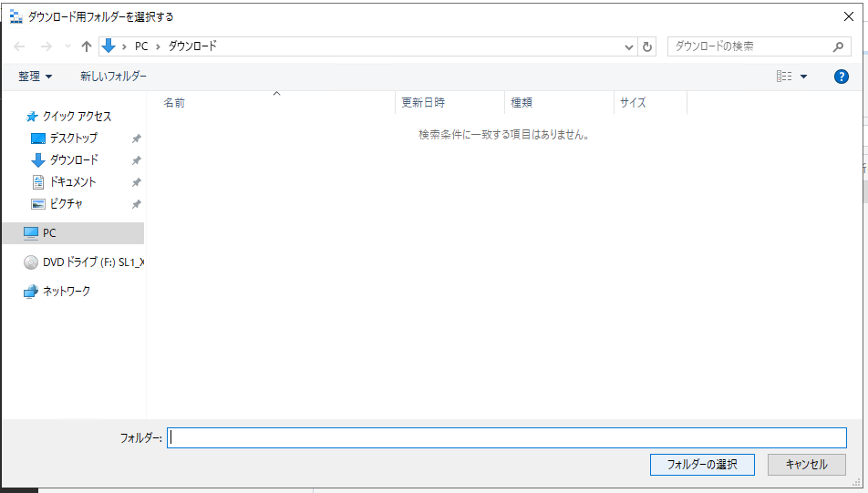The height and width of the screenshot is (493, 868).
Task: Go up one folder level
Action: (87, 46)
